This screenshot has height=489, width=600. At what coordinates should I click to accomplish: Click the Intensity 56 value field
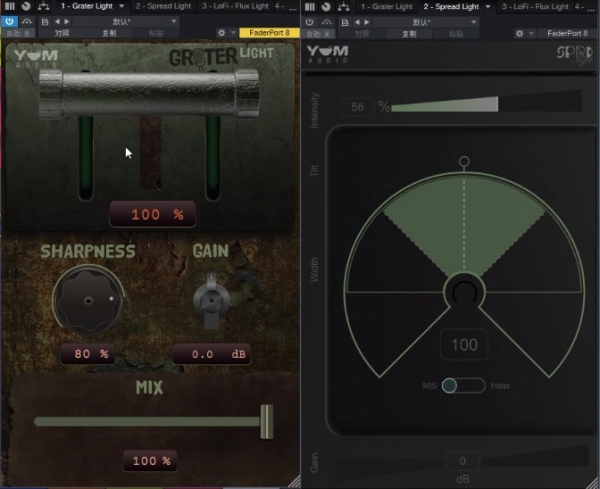(x=357, y=107)
